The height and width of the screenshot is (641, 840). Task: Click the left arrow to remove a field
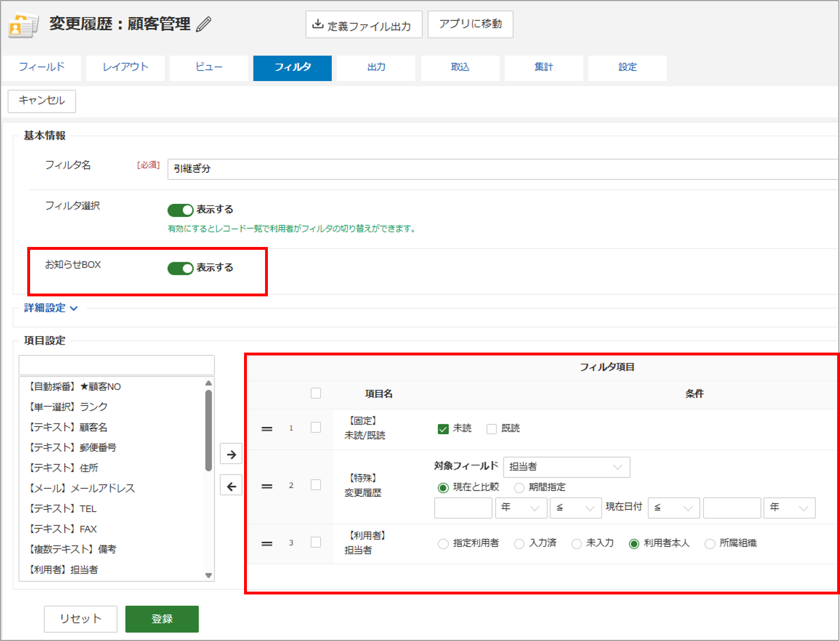[231, 486]
